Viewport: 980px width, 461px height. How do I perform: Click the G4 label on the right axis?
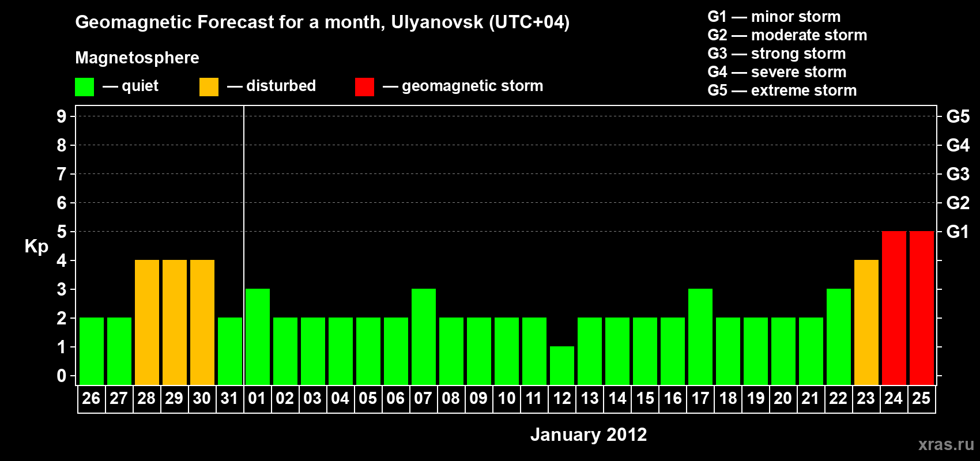pos(958,145)
